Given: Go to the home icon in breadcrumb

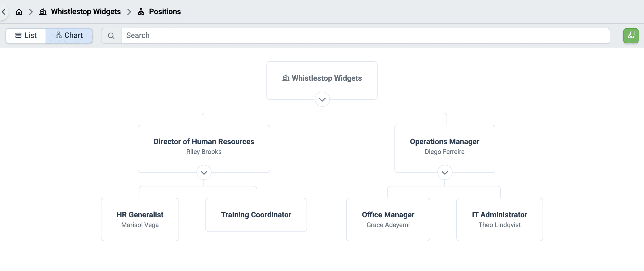Looking at the screenshot, I should pos(19,12).
